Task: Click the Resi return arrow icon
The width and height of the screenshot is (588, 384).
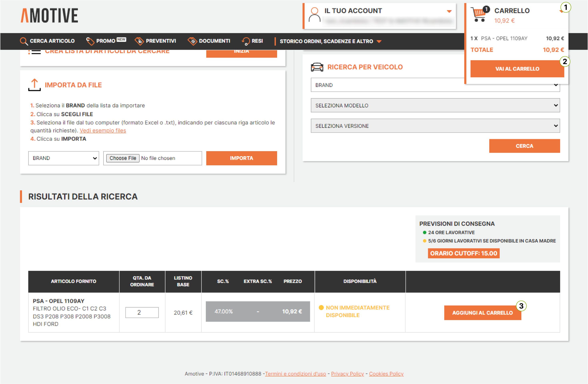Action: click(246, 41)
